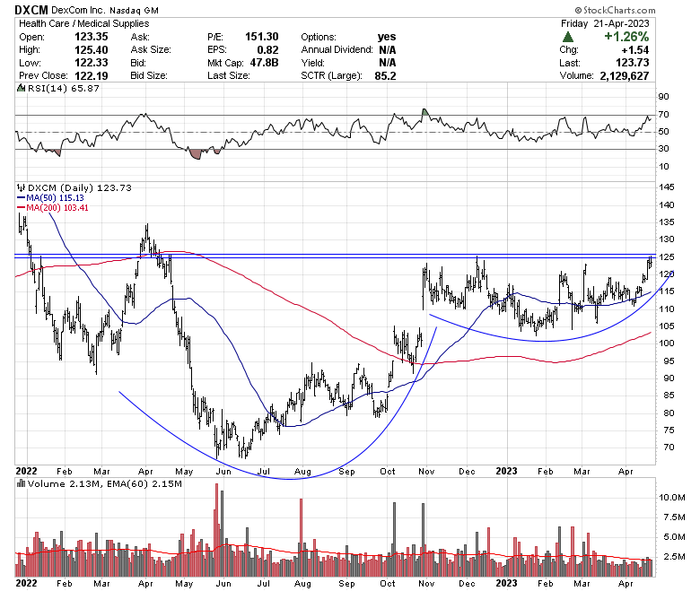Click the Nov label on price chart axis
The image size is (700, 591).
pos(426,472)
